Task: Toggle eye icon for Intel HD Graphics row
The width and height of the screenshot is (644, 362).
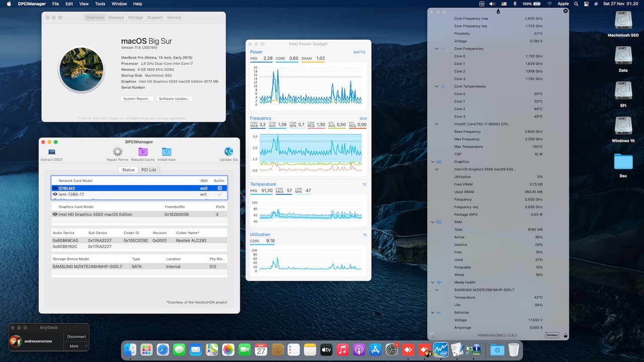Action: [55, 214]
